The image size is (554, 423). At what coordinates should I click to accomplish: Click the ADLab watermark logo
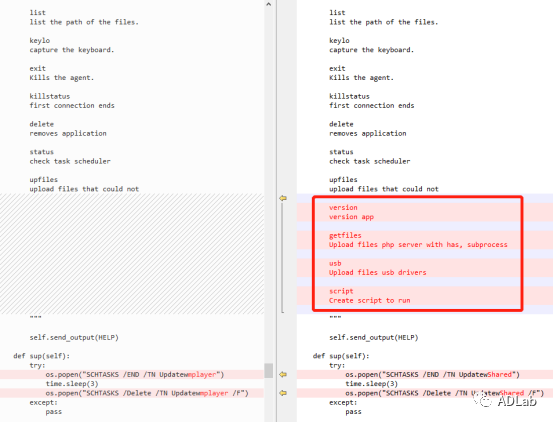click(505, 400)
